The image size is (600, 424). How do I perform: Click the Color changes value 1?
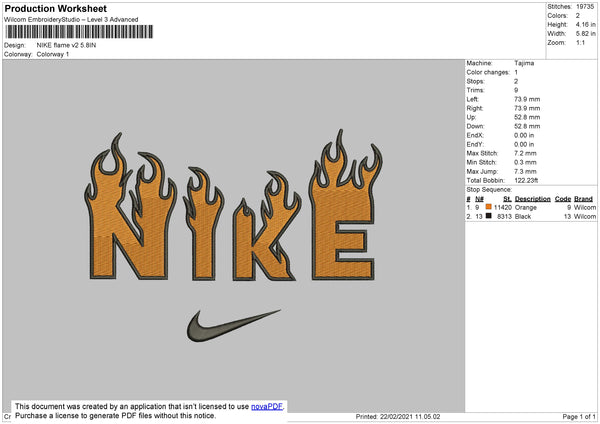tap(516, 72)
